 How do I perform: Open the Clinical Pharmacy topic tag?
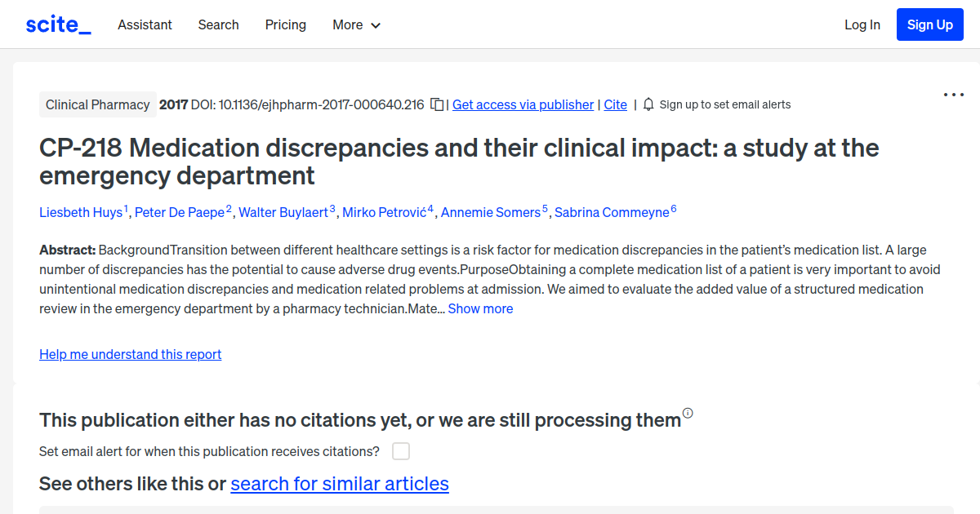97,104
